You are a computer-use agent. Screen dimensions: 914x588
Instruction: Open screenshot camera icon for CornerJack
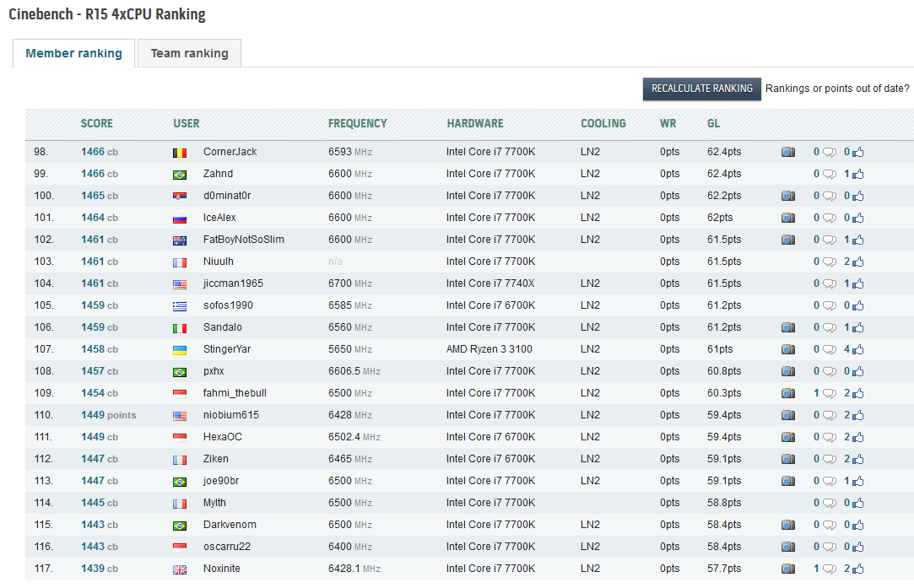pos(787,153)
